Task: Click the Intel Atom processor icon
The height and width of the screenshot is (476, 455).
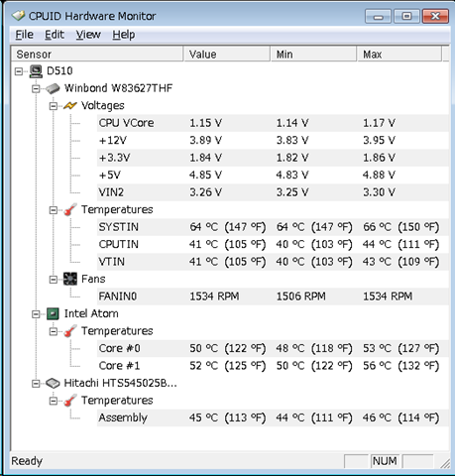Action: [x=53, y=313]
